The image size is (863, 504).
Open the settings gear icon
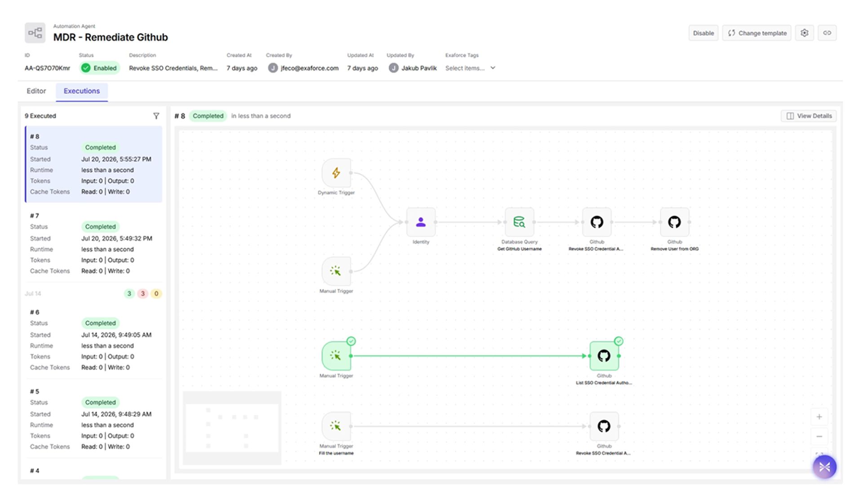click(x=805, y=33)
